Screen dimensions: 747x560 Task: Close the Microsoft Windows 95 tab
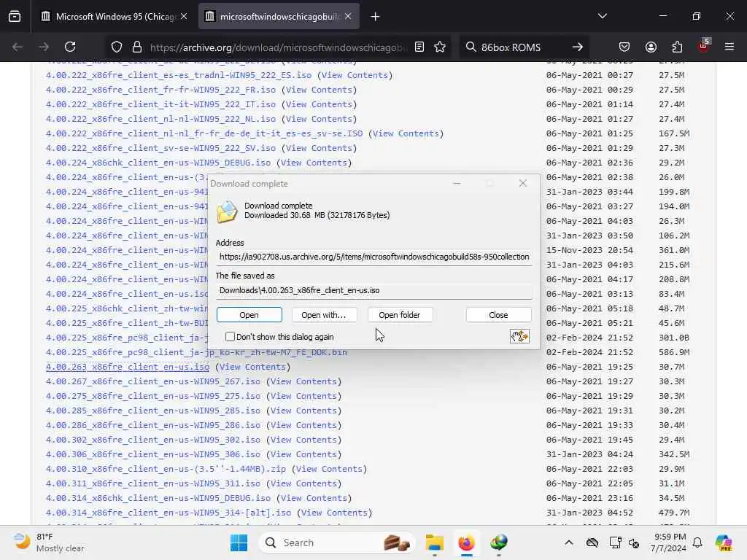pos(184,16)
